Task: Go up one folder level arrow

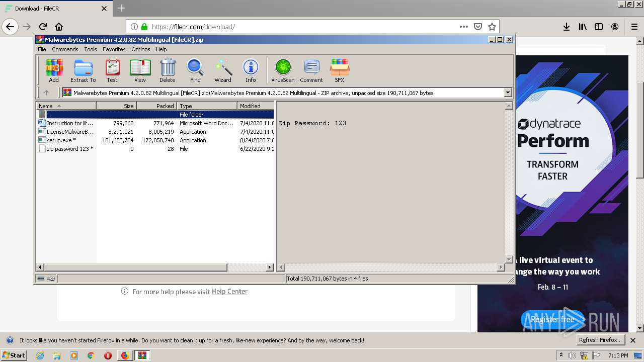Action: pos(46,93)
